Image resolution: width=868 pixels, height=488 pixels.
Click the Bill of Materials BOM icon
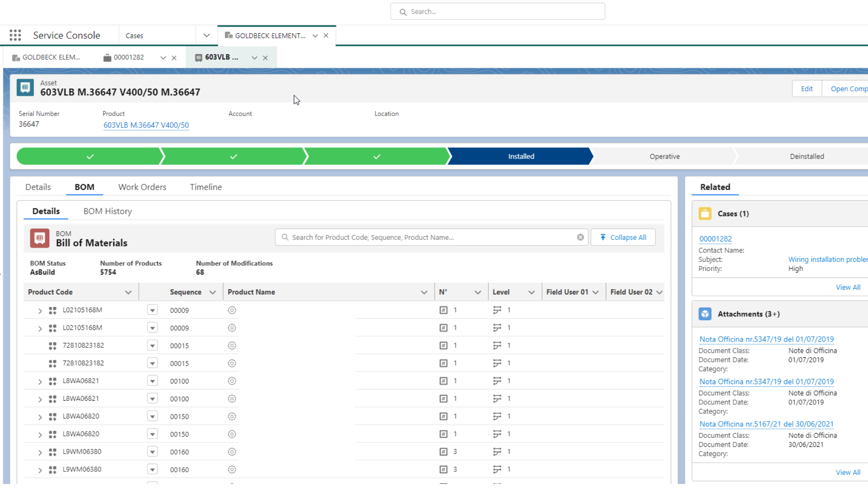(40, 238)
